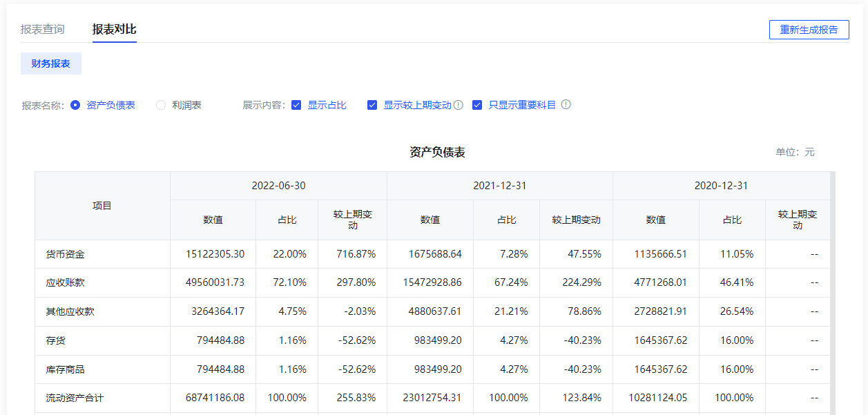Select the 货币资金 row label

tap(66, 254)
